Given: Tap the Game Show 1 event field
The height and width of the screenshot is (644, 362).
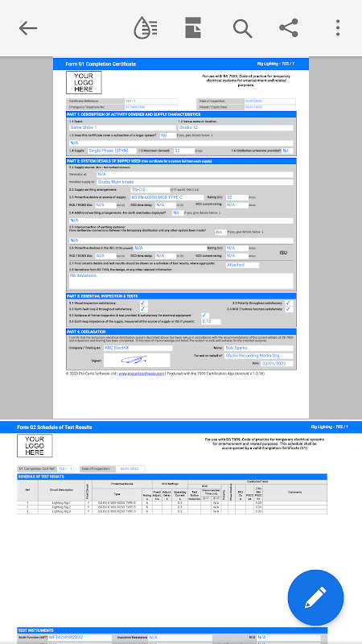Looking at the screenshot, I should [x=122, y=128].
